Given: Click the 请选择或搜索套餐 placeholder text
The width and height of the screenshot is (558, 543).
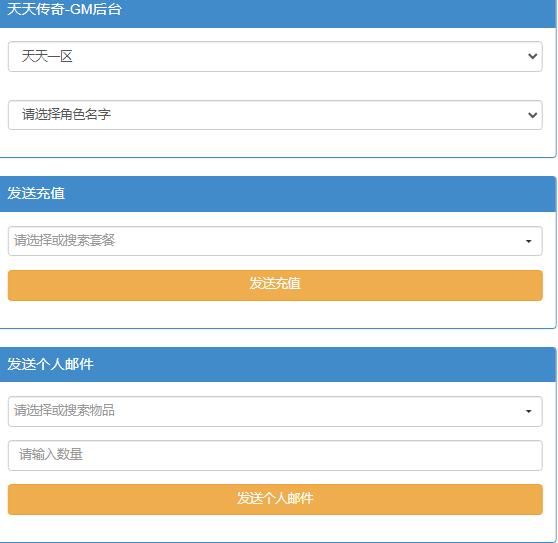Looking at the screenshot, I should [64, 240].
